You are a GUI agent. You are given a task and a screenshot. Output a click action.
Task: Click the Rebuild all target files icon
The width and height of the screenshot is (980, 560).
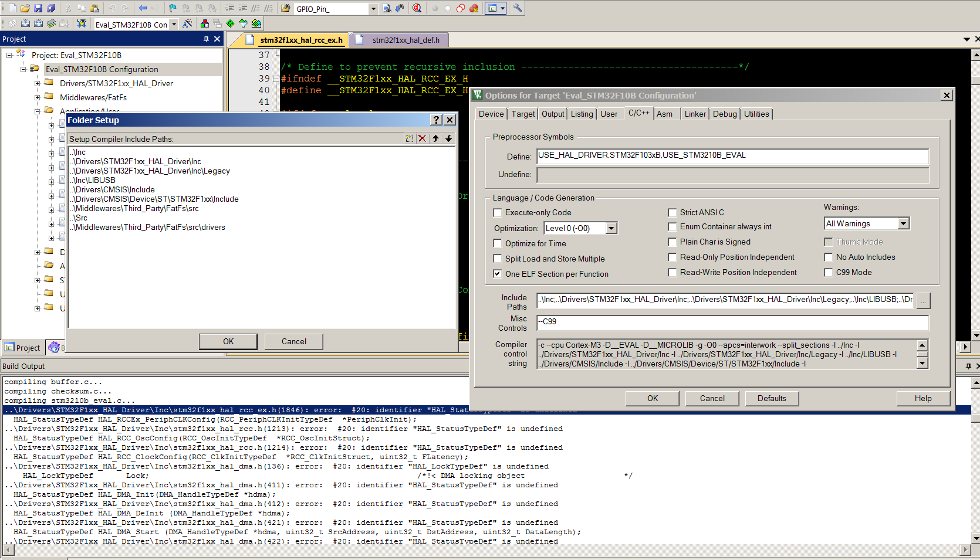click(x=38, y=23)
